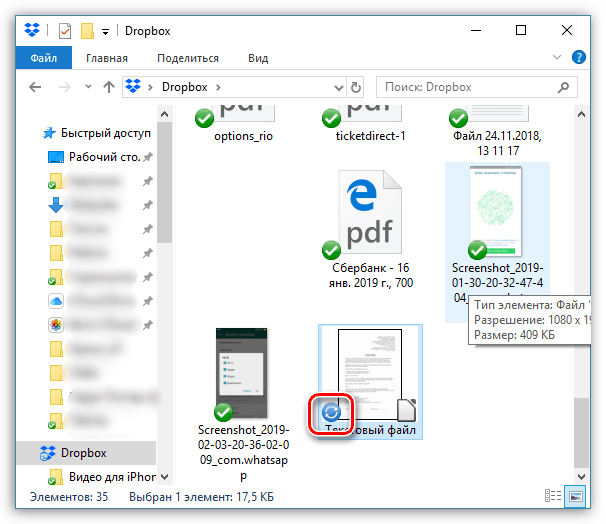The image size is (606, 524).
Task: Click the Поиск: Dropbox search field
Action: pyautogui.click(x=477, y=87)
